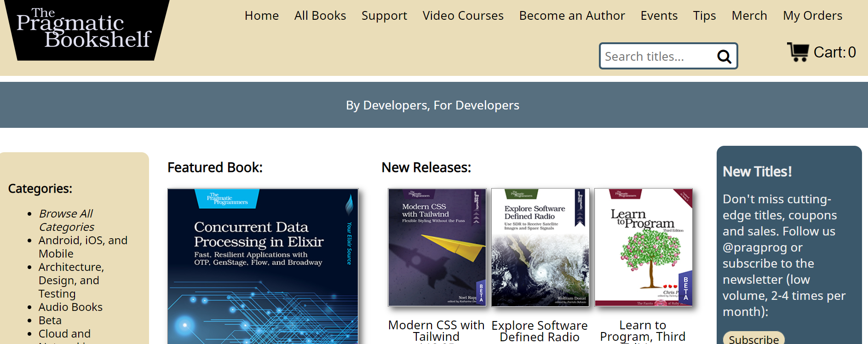
Task: Open the Home menu item
Action: [261, 16]
